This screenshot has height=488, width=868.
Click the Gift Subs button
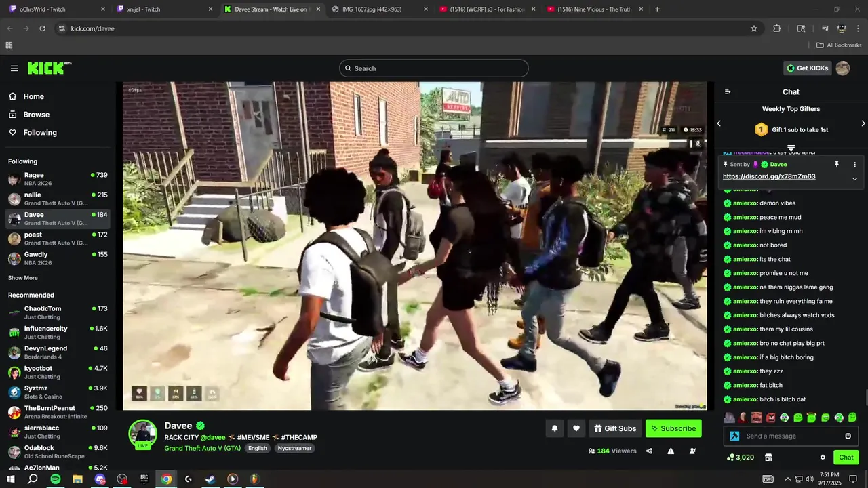(615, 428)
